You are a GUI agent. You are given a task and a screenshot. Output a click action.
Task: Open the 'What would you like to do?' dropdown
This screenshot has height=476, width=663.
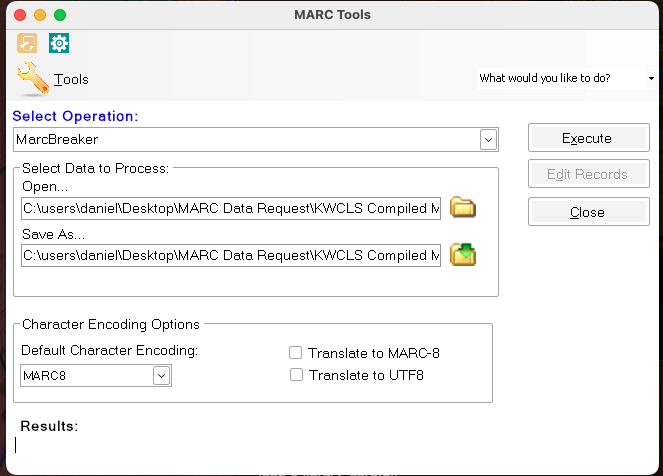click(651, 78)
